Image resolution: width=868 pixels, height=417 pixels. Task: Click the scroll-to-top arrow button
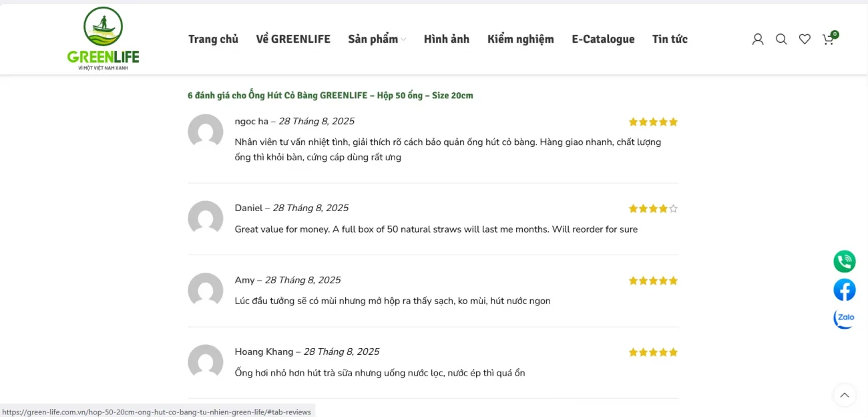(844, 396)
